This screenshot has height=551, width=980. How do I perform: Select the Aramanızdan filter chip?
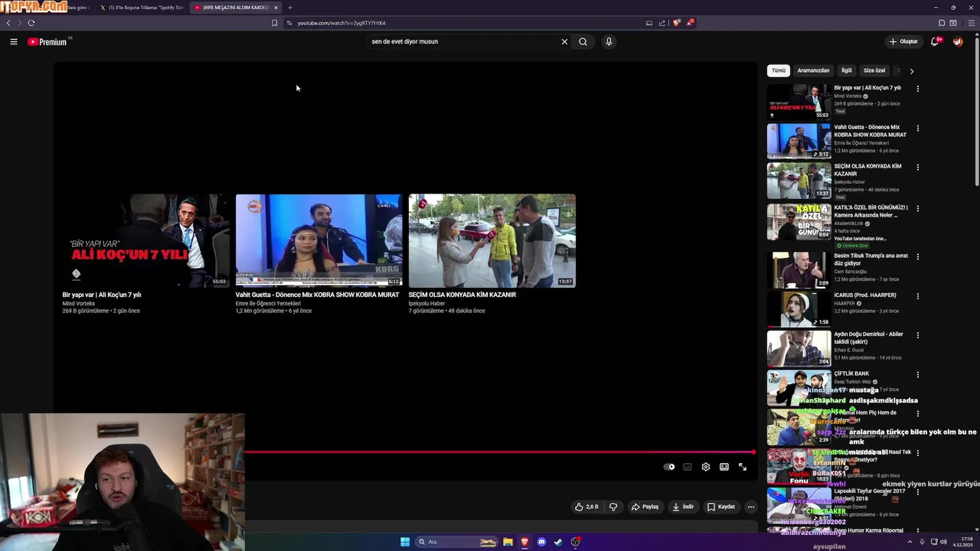pyautogui.click(x=813, y=70)
